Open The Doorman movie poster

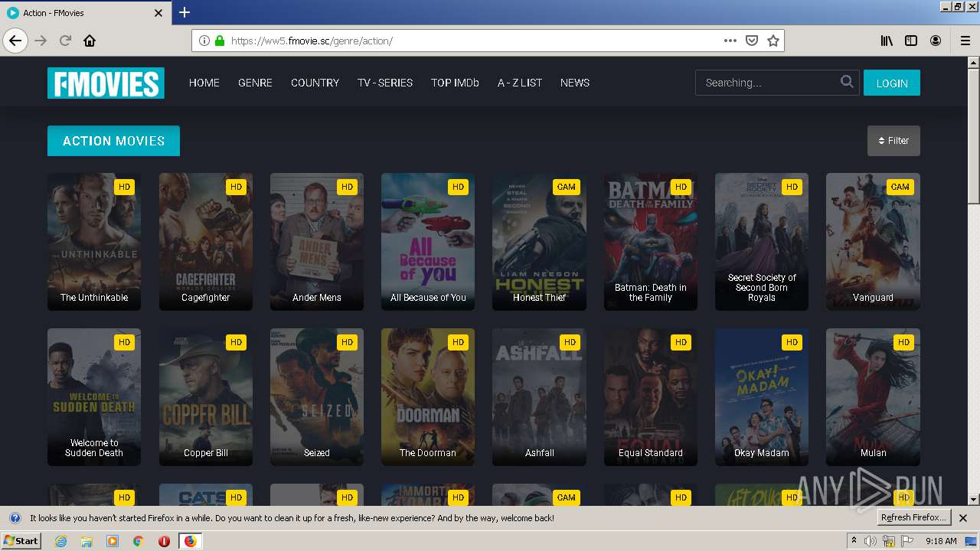(428, 397)
